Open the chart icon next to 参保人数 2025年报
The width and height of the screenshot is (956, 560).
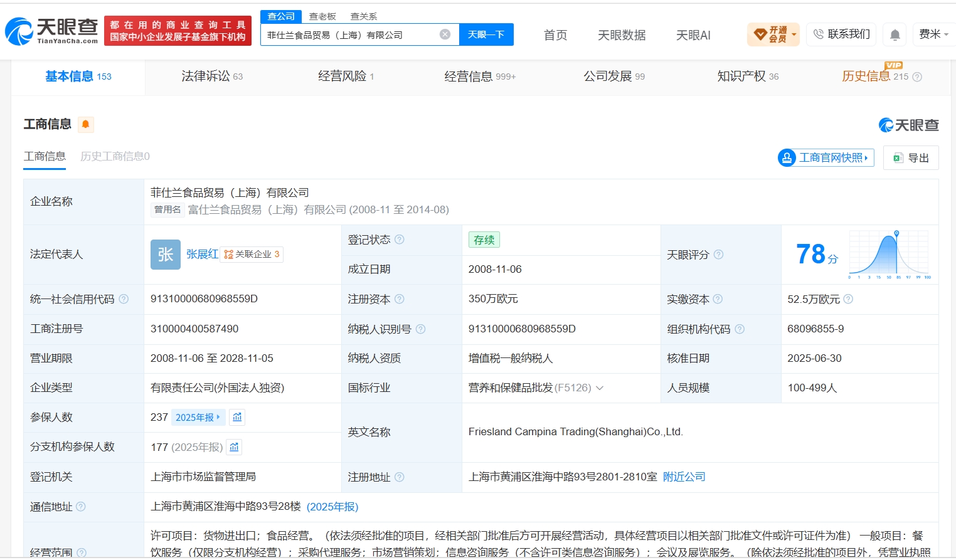[237, 417]
